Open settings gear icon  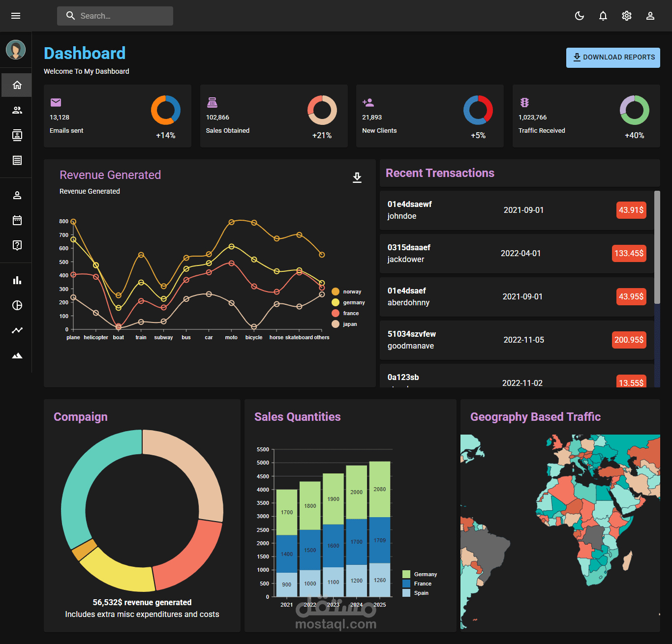tap(627, 16)
